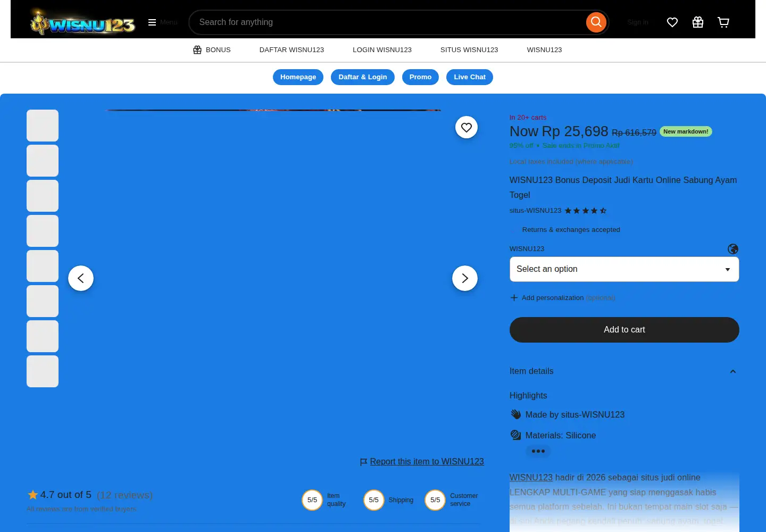Click the underlined WISNU123 link in the description
This screenshot has height=532, width=766.
click(x=531, y=478)
